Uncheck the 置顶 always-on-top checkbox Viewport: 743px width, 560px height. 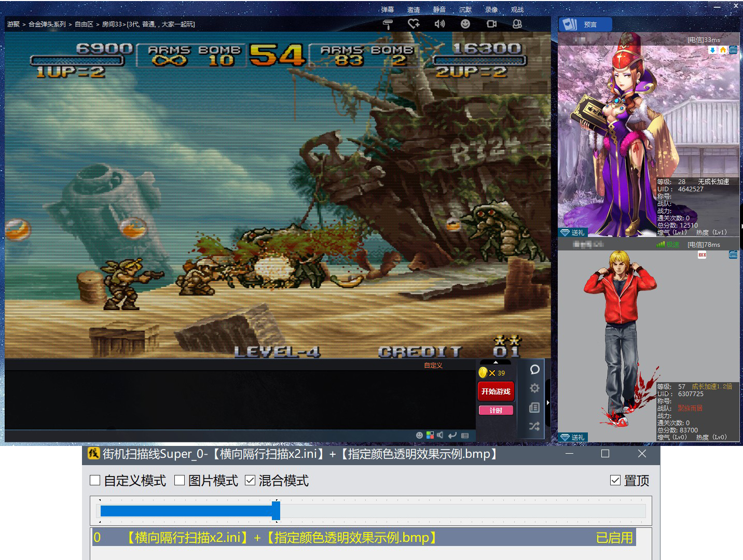tap(615, 480)
